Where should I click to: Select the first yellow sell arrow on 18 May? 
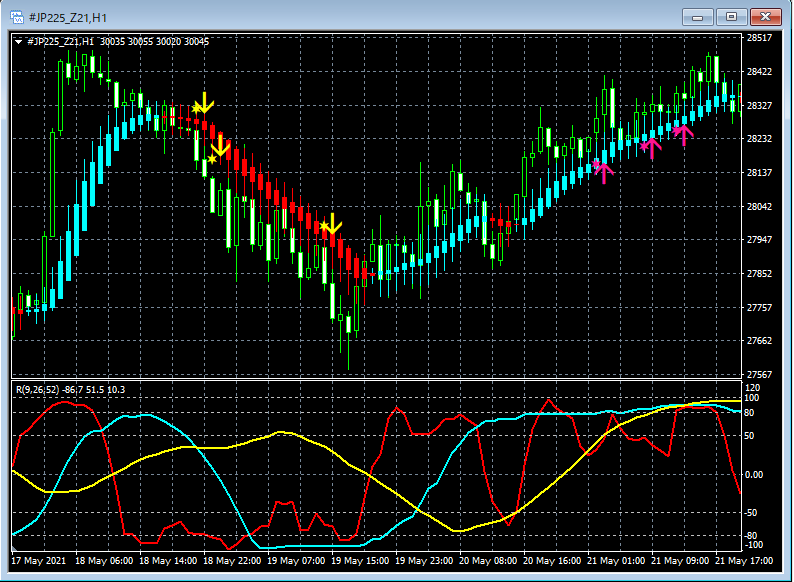click(x=204, y=103)
